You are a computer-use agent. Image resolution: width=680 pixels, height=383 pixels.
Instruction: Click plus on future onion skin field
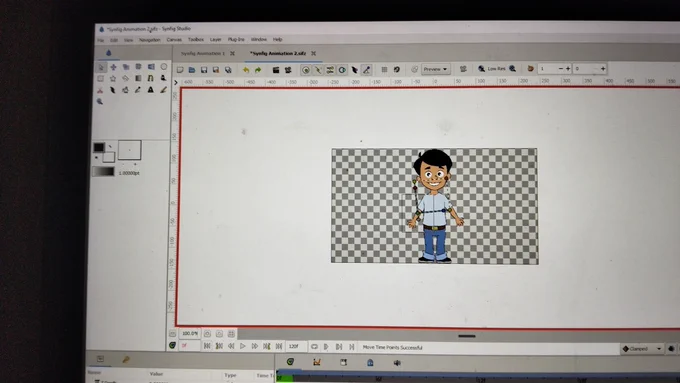pyautogui.click(x=603, y=69)
